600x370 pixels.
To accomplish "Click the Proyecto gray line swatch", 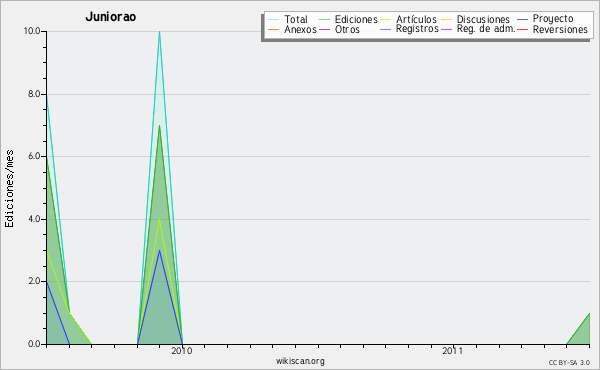I will pyautogui.click(x=523, y=20).
